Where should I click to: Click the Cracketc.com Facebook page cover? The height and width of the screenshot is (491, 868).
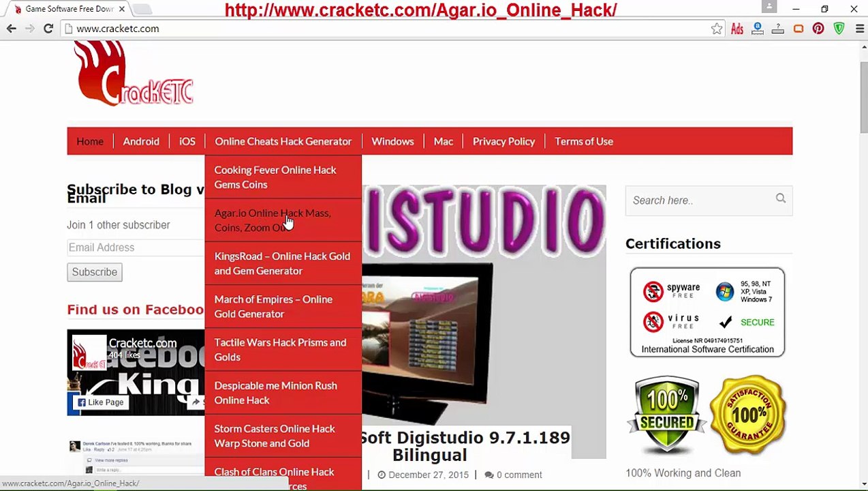point(136,372)
